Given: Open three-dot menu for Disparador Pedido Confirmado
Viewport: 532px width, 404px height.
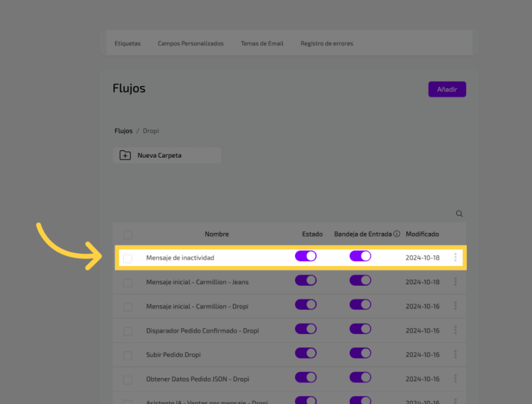Looking at the screenshot, I should (x=456, y=330).
